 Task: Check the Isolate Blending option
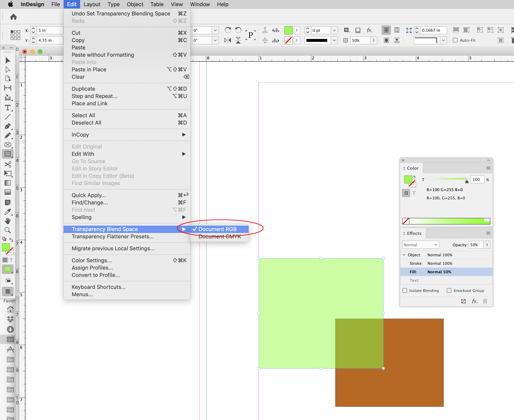(x=405, y=290)
